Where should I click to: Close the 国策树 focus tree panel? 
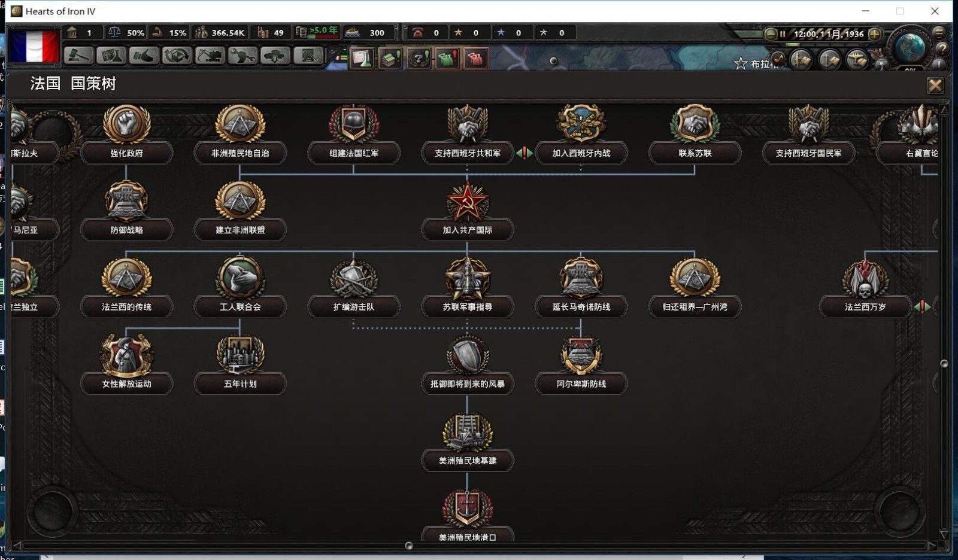(x=935, y=86)
